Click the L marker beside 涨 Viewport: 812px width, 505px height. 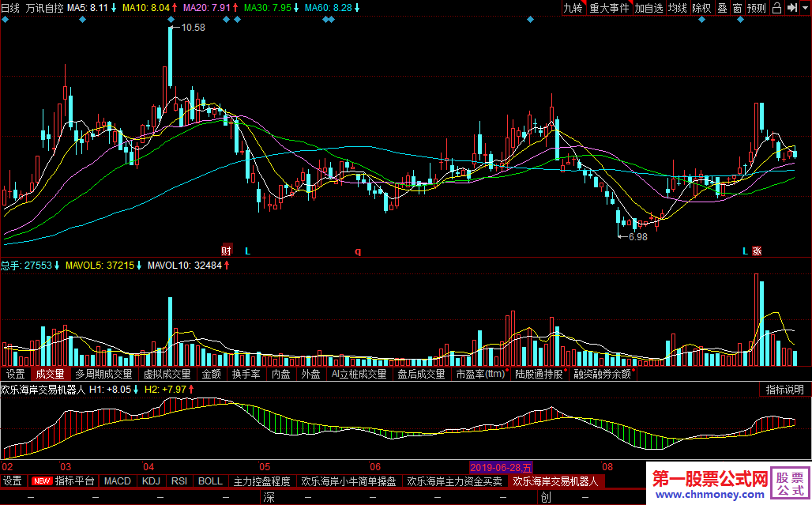pos(745,251)
